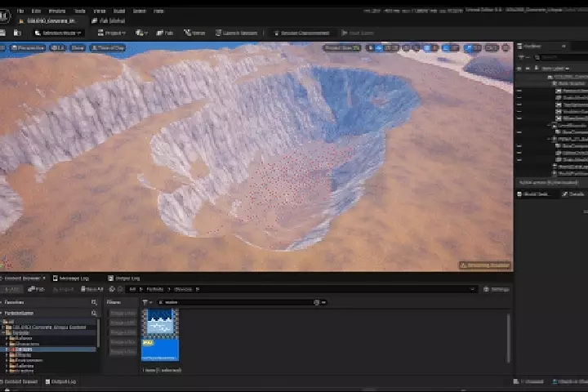The height and width of the screenshot is (392, 588).
Task: Click the search icon in FortniteGame header
Action: pyautogui.click(x=94, y=313)
